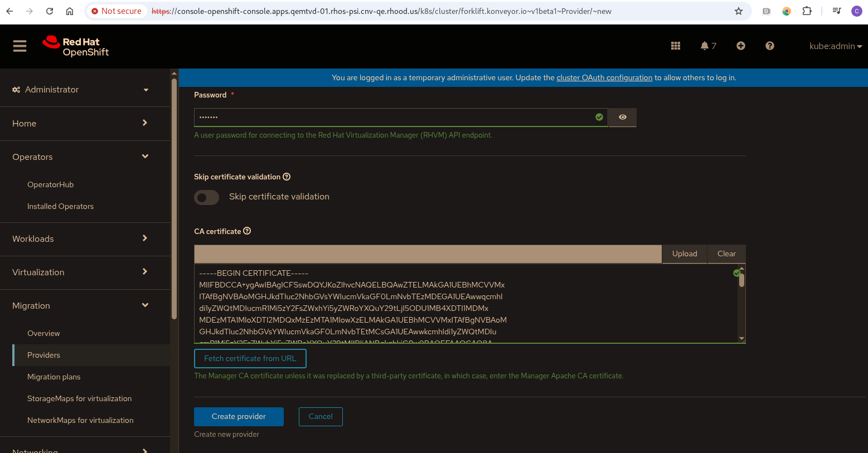The width and height of the screenshot is (868, 453).
Task: Follow the cluster OAuth configuration link
Action: tap(604, 77)
